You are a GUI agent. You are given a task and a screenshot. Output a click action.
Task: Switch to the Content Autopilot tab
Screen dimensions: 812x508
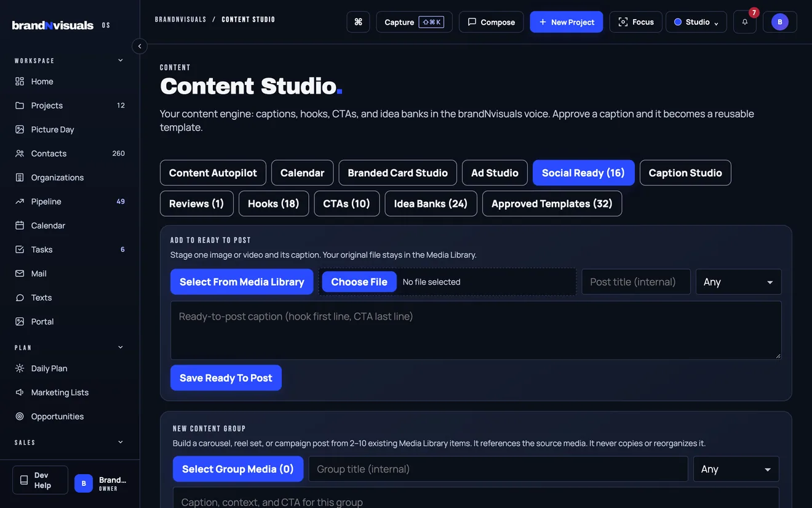tap(213, 173)
